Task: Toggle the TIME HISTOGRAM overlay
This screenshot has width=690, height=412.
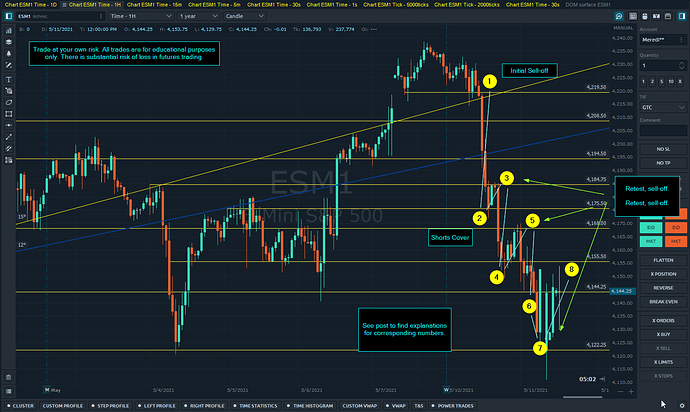Action: click(x=309, y=406)
